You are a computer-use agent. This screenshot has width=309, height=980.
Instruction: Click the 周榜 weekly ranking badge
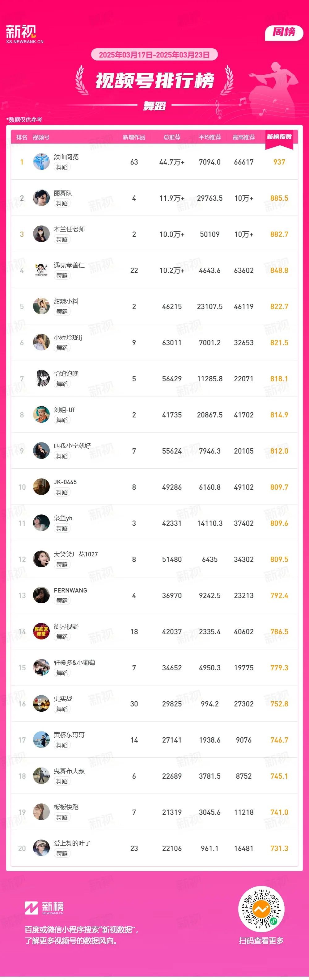point(284,32)
